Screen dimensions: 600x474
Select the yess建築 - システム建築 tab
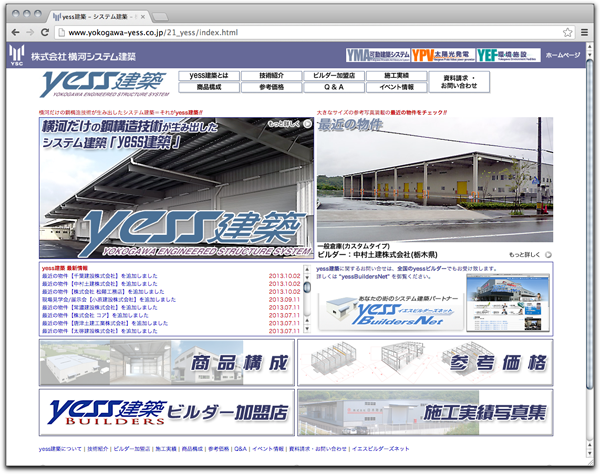pos(97,16)
